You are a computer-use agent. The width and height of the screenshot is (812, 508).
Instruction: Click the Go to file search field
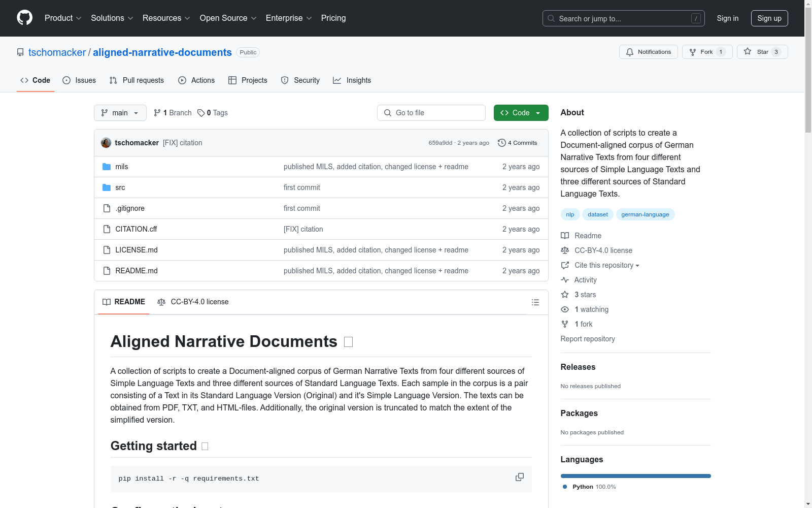click(x=431, y=113)
